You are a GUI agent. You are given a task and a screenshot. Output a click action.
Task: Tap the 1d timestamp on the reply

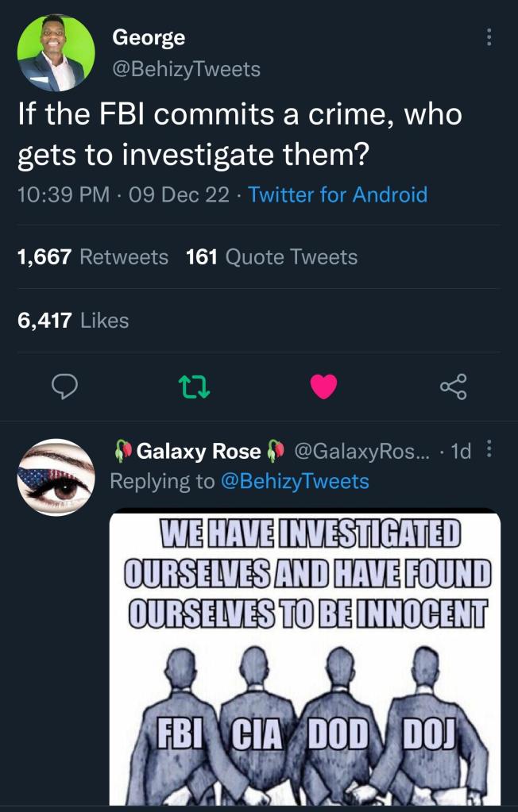460,452
